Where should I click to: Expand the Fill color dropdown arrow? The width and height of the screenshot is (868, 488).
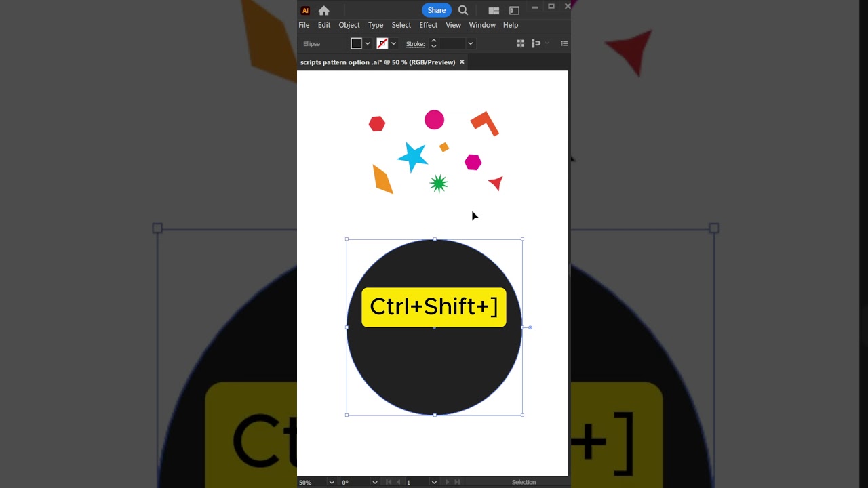coord(368,43)
